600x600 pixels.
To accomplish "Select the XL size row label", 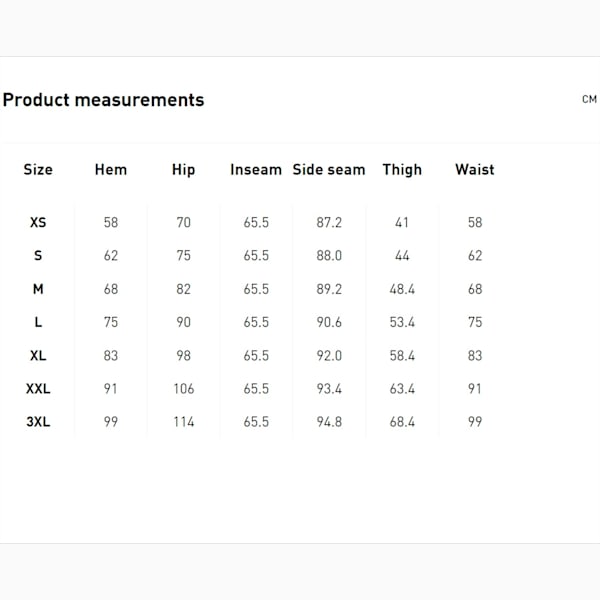I will 38,355.
